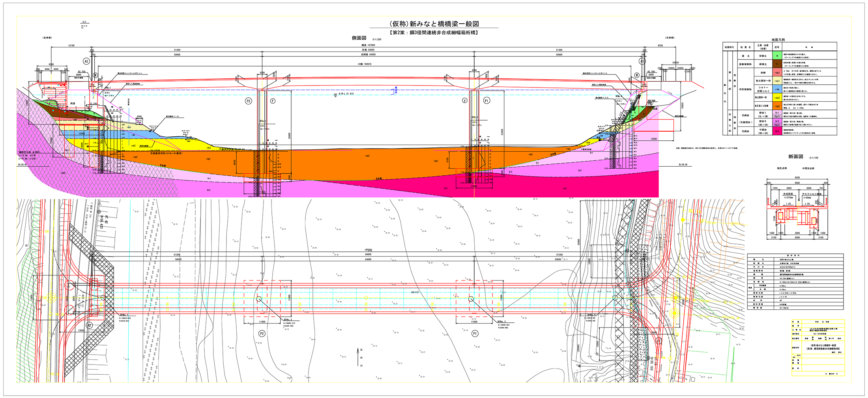The image size is (868, 398).
Task: Select the magenta Gr3 legend swatch
Action: pyautogui.click(x=777, y=131)
